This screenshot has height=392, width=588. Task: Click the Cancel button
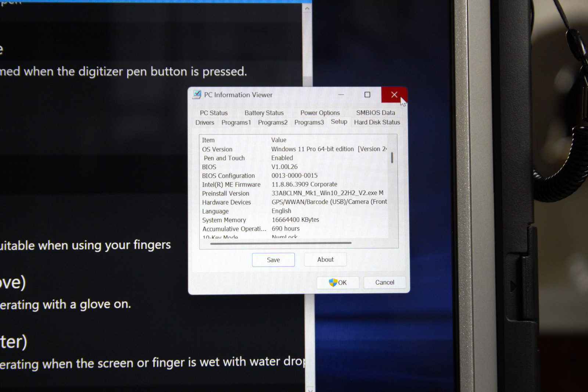[385, 282]
